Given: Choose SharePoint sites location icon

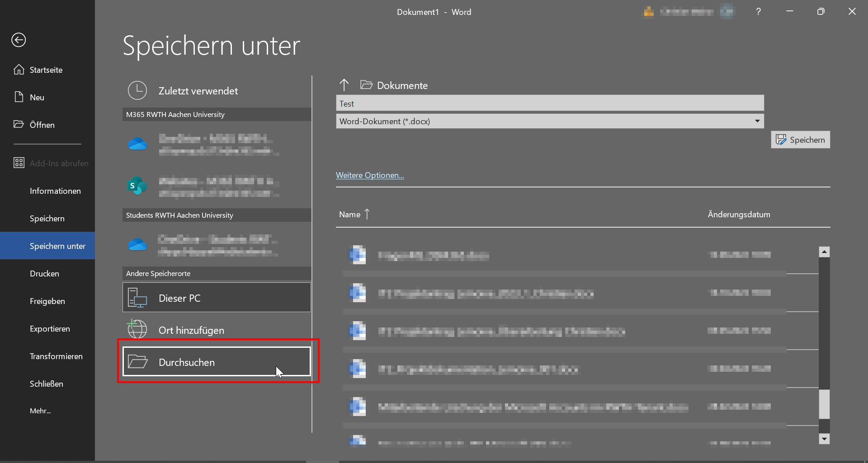Looking at the screenshot, I should (x=137, y=186).
